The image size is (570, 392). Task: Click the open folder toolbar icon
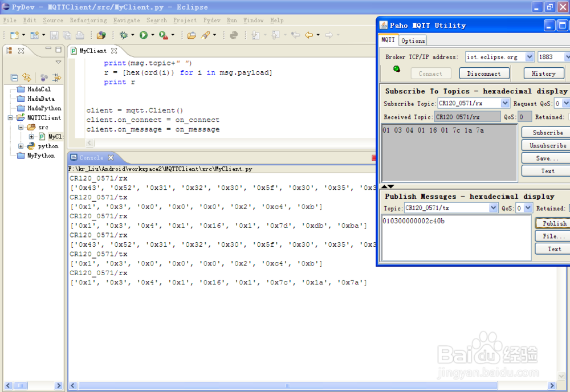(192, 35)
